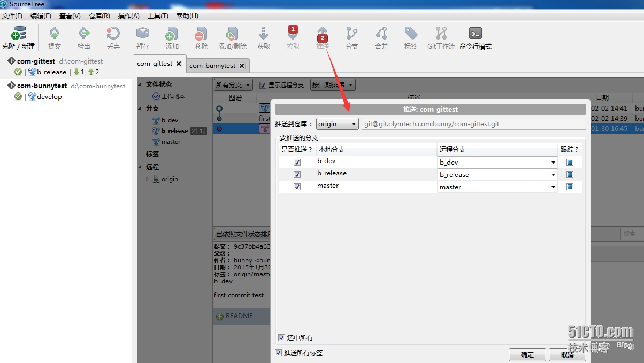
Task: Click the repository URL field
Action: coord(474,124)
